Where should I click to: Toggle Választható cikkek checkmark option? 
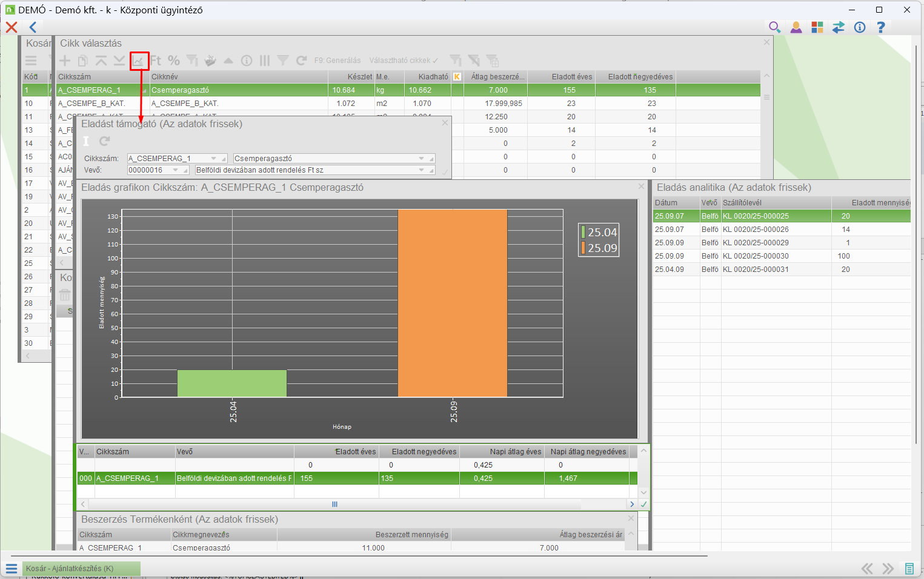(x=404, y=61)
